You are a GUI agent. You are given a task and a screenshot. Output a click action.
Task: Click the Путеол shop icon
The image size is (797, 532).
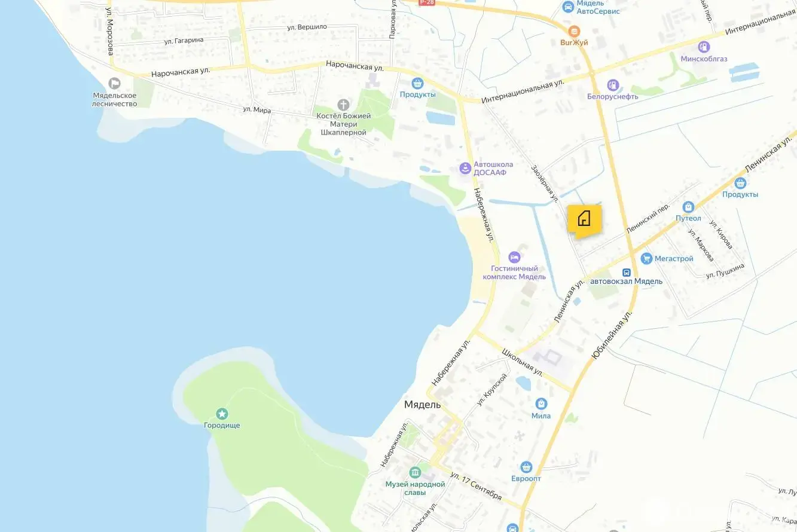[688, 207]
